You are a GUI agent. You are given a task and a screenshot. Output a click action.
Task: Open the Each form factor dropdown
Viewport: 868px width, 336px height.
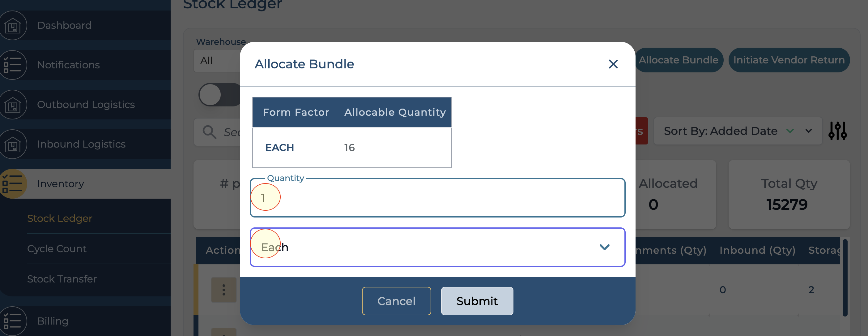tap(437, 247)
